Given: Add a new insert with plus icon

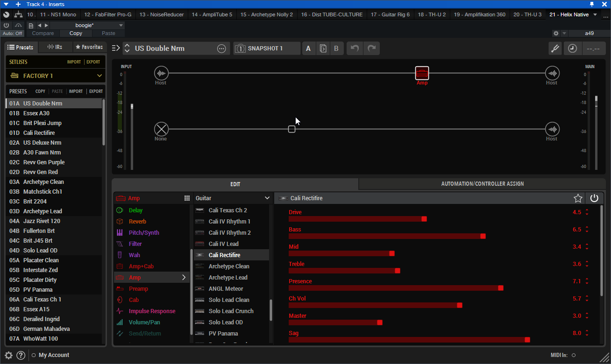Looking at the screenshot, I should (x=18, y=4).
